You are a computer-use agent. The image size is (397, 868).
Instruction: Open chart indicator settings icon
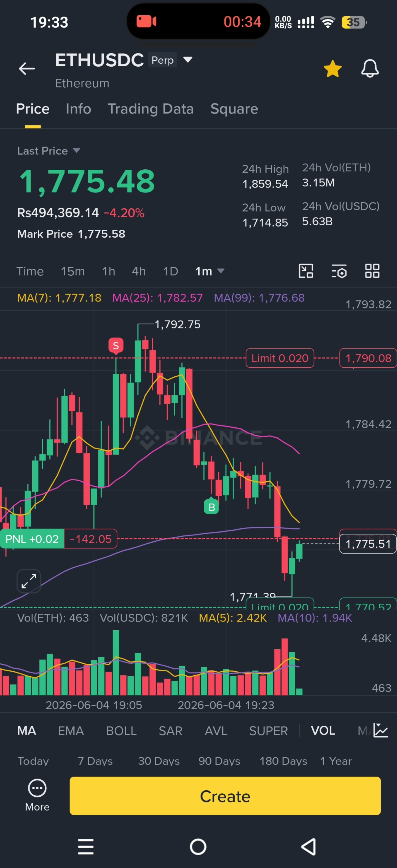339,271
